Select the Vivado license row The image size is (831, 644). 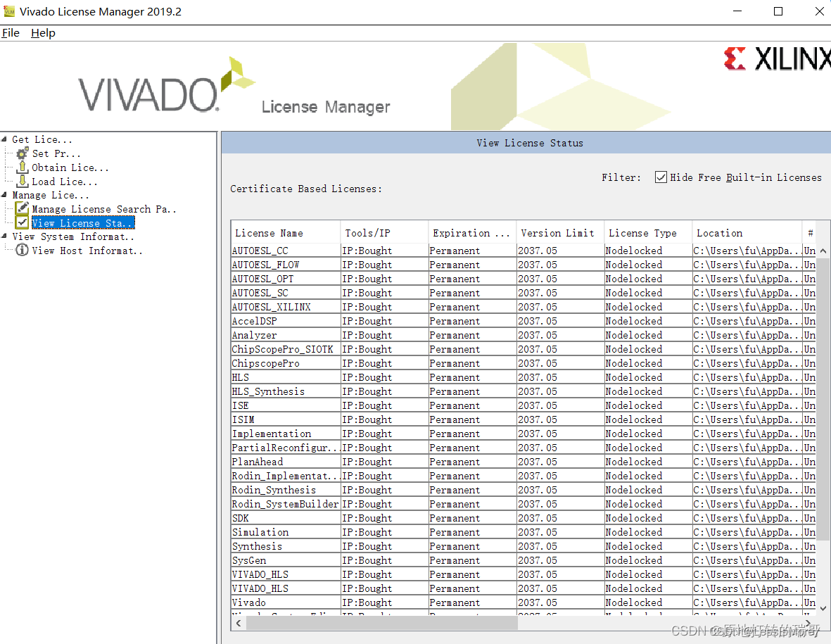pyautogui.click(x=524, y=602)
